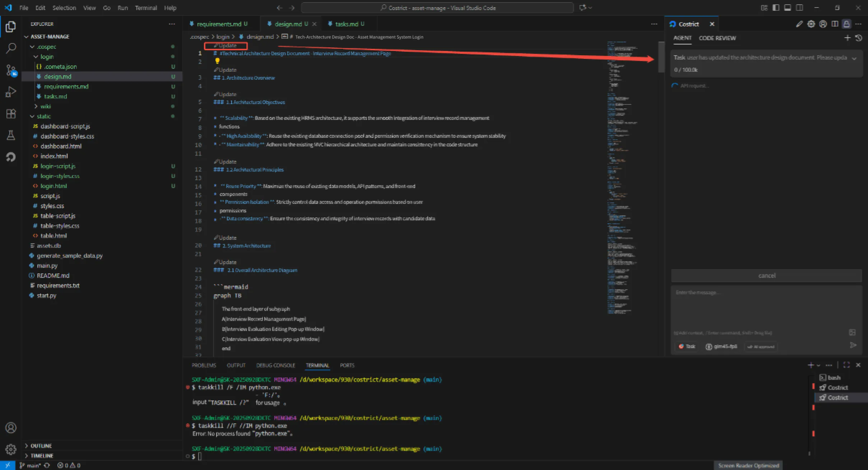
Task: Toggle the bottom panel visibility
Action: point(787,8)
